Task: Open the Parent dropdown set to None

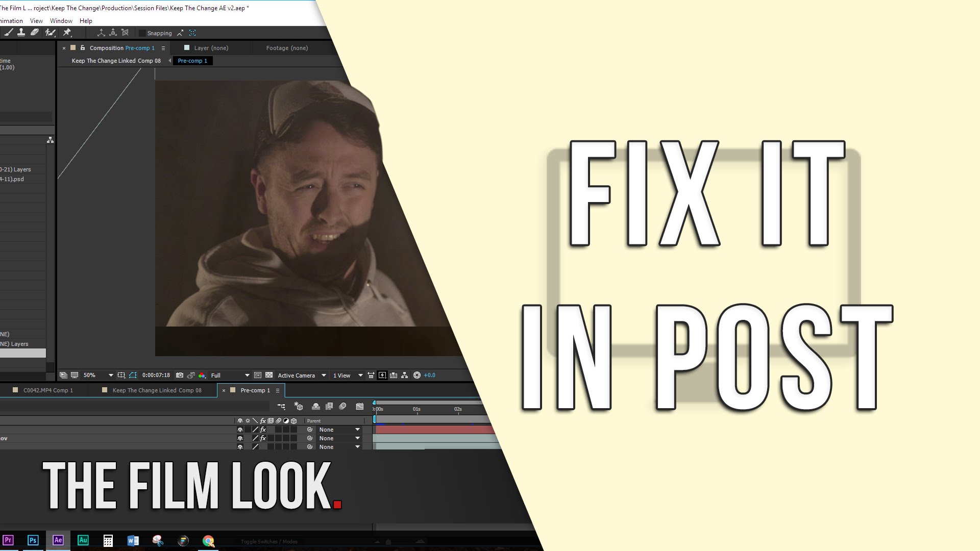Action: coord(339,429)
